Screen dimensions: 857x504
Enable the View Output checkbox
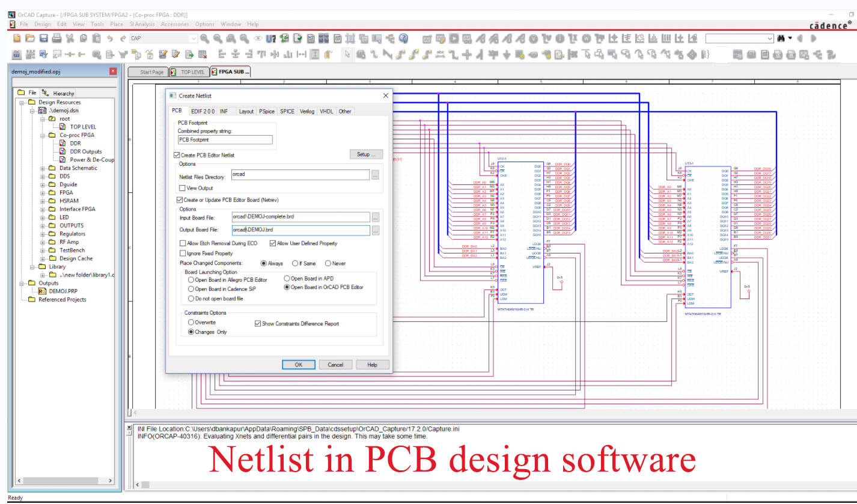click(183, 188)
